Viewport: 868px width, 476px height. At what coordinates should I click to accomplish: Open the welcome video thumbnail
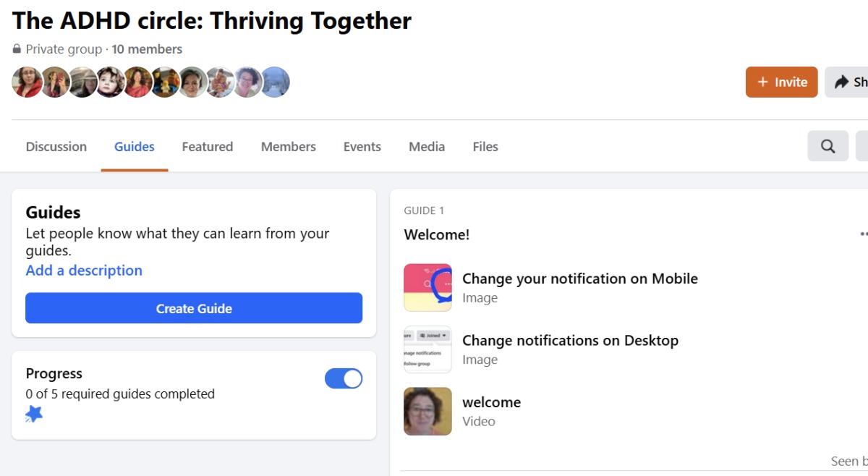click(x=427, y=412)
